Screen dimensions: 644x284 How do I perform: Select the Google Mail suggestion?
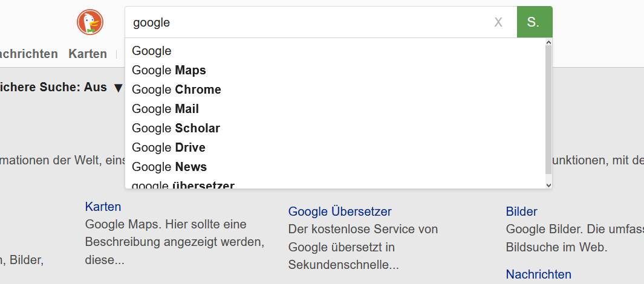pyautogui.click(x=165, y=109)
